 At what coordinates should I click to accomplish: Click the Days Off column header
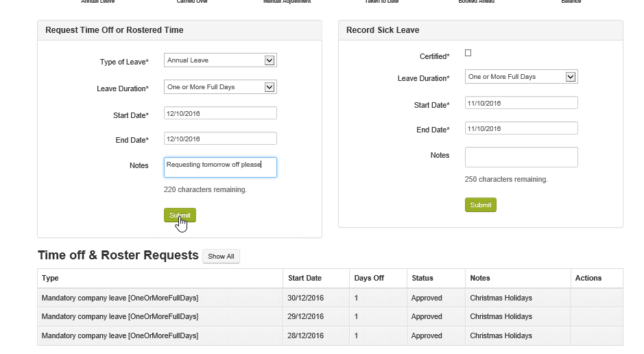tap(369, 278)
